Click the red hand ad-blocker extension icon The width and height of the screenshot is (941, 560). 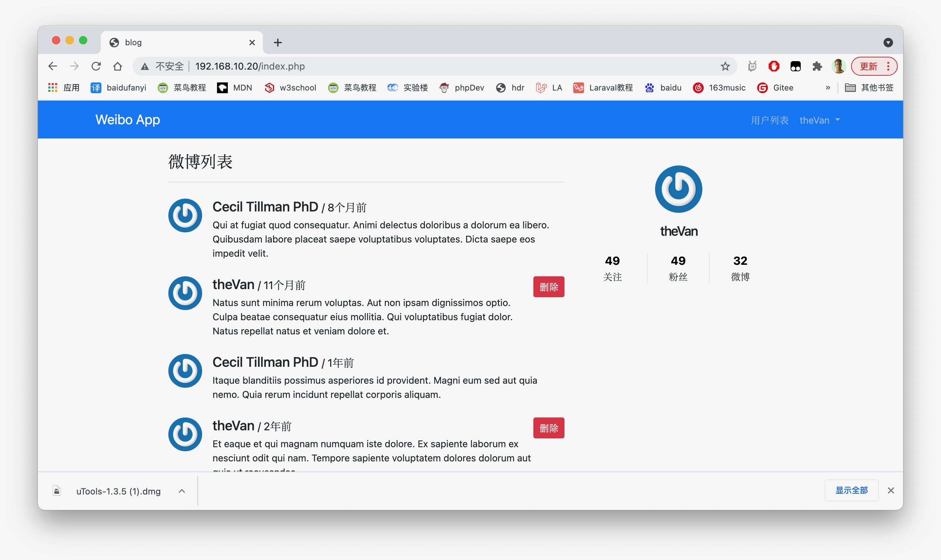(774, 67)
